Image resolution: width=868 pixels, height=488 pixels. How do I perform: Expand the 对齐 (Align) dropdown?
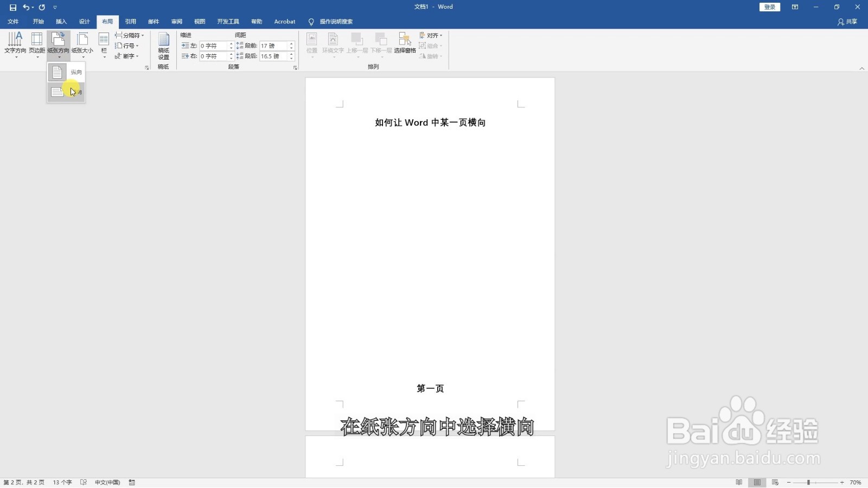click(431, 35)
